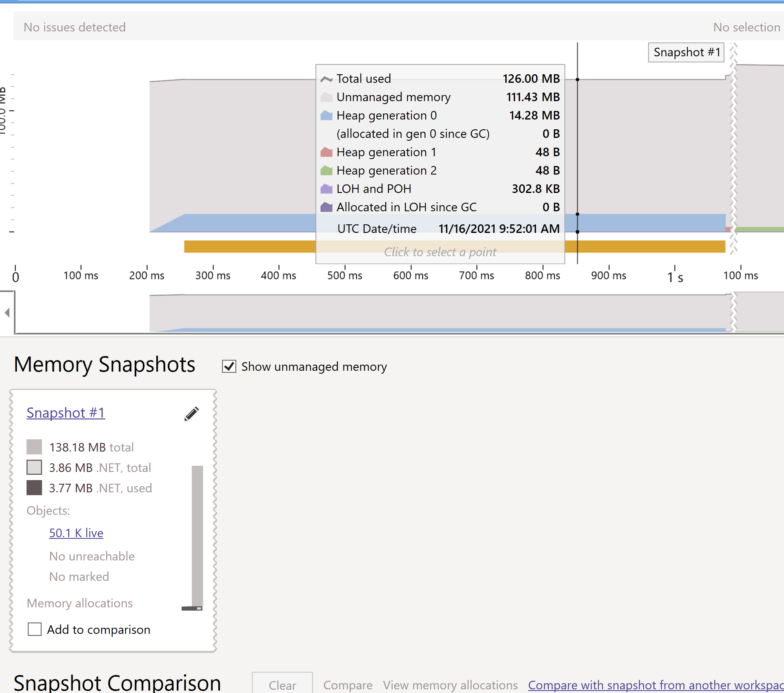Click the Heap generation 2 green legend icon
The width and height of the screenshot is (784, 693).
(327, 170)
